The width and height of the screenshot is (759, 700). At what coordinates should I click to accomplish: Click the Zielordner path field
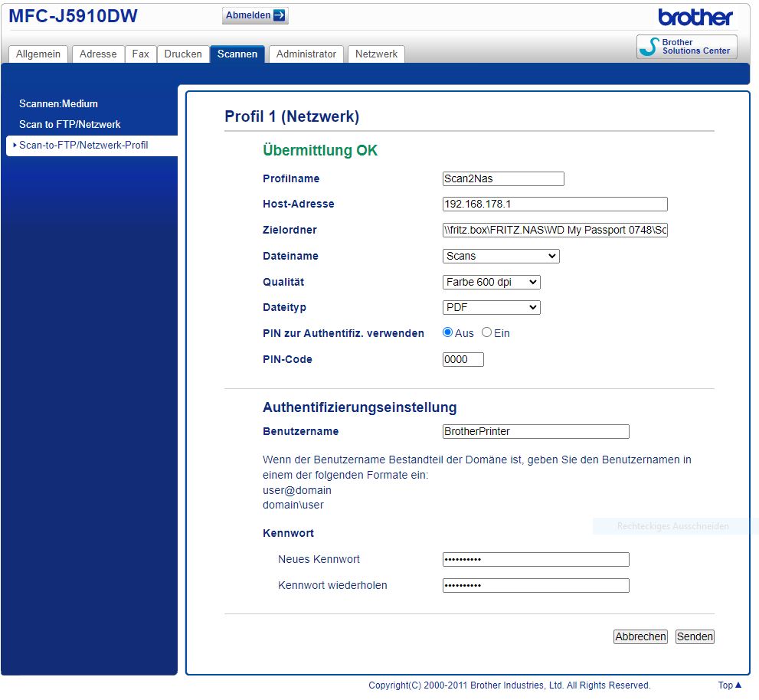(x=555, y=230)
